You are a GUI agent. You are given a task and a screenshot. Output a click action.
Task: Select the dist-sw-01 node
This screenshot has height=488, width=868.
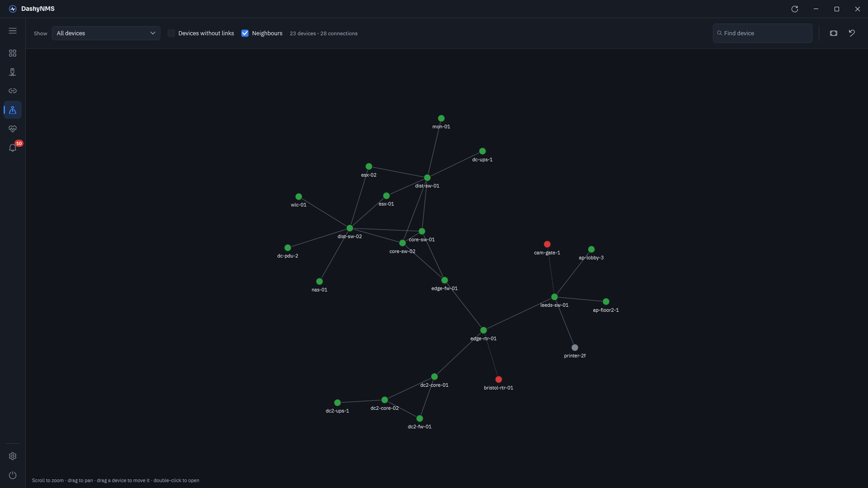(x=427, y=178)
